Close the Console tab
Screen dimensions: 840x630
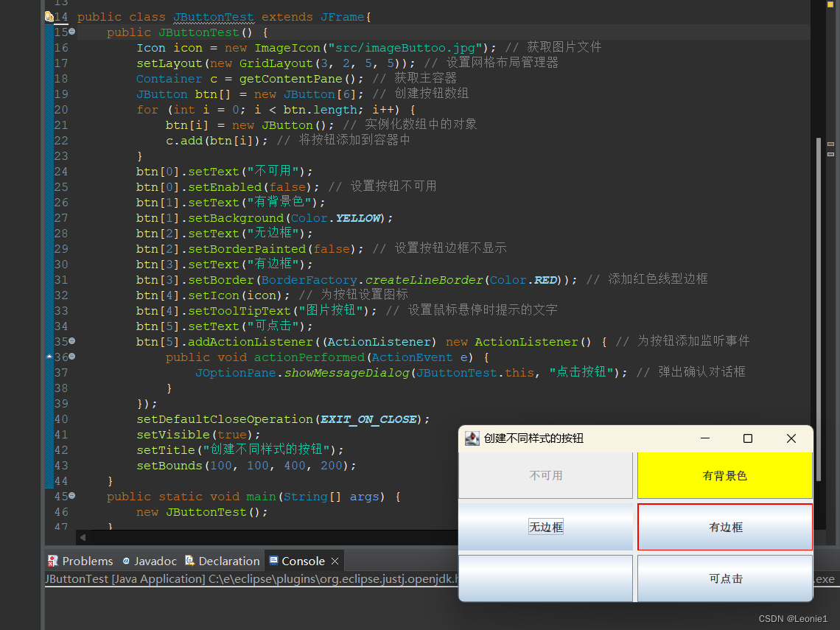[335, 560]
